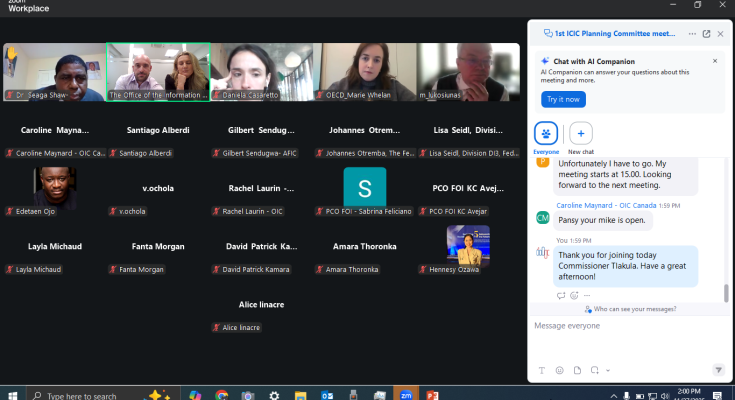Reply in thread to last message
Image resolution: width=735 pixels, height=400 pixels.
click(x=561, y=295)
